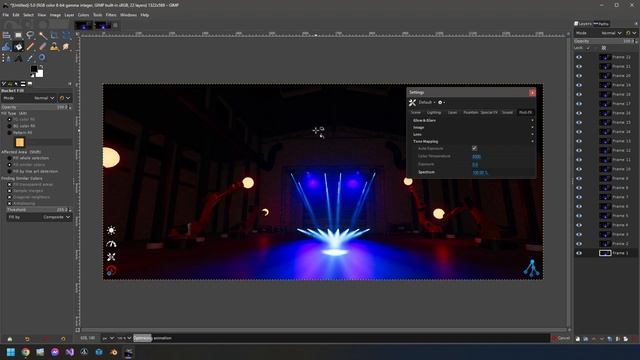Select the Rectangle Select tool

point(18,36)
